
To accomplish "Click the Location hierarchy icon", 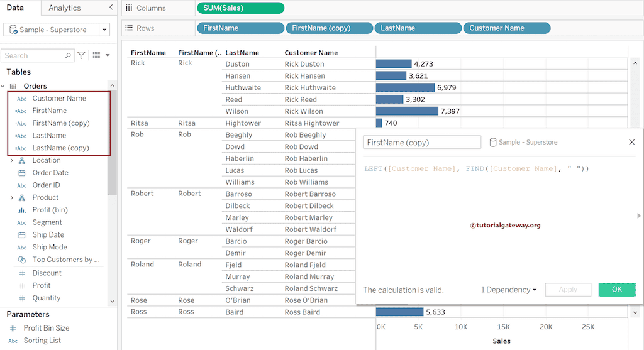I will [22, 160].
